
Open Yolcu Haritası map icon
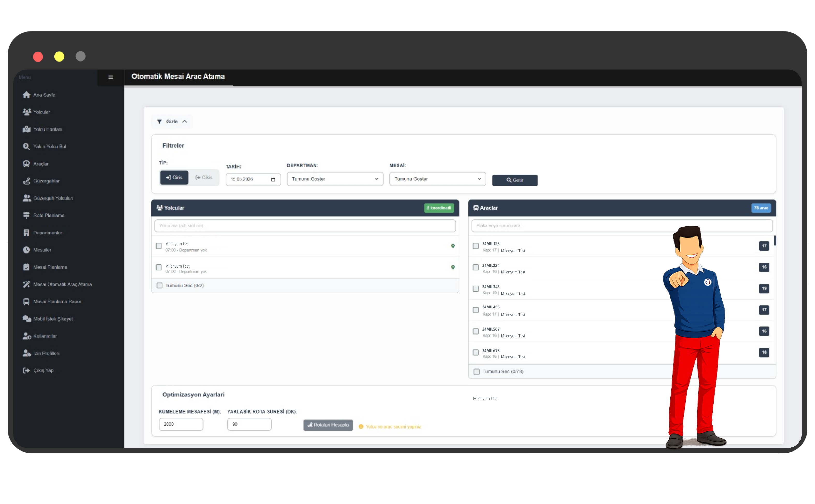[26, 129]
